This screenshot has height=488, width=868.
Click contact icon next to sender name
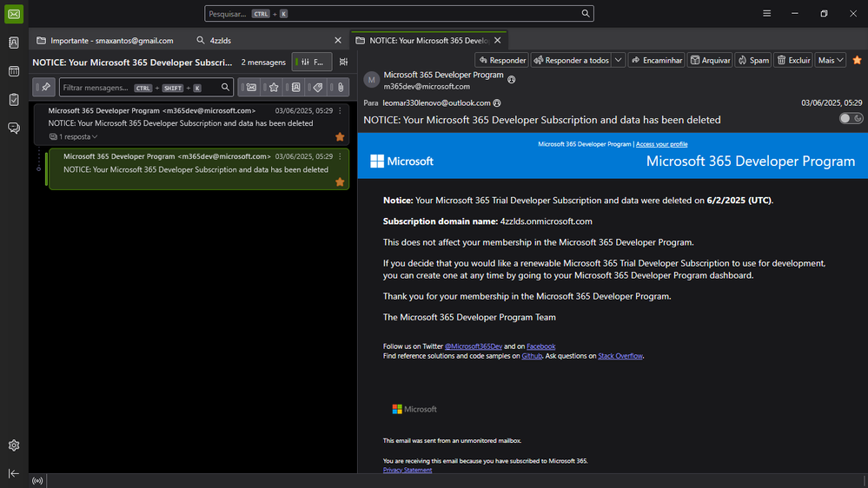tap(512, 80)
